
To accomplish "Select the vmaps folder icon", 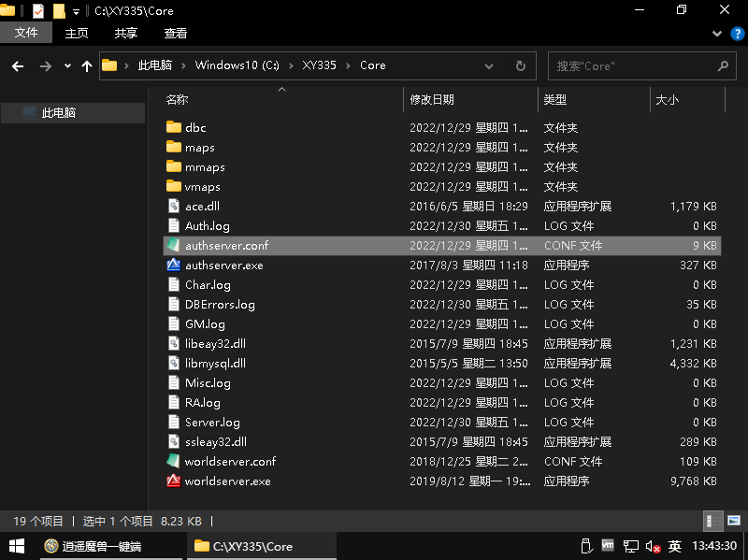I will tap(174, 186).
